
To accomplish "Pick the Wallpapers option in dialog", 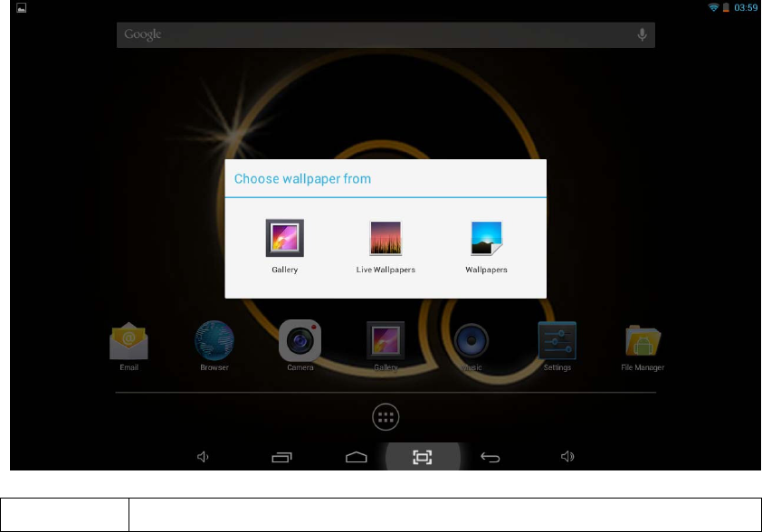I will coord(487,246).
